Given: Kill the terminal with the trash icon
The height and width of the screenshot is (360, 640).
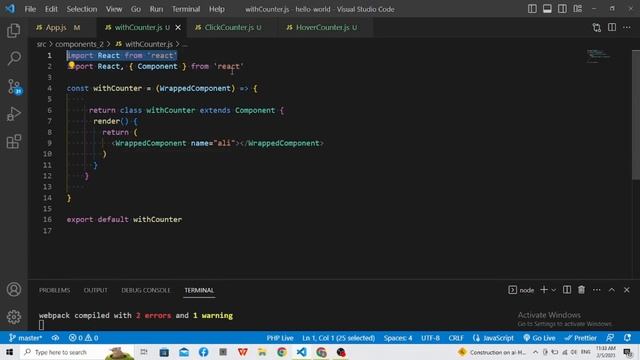Looking at the screenshot, I should point(582,290).
